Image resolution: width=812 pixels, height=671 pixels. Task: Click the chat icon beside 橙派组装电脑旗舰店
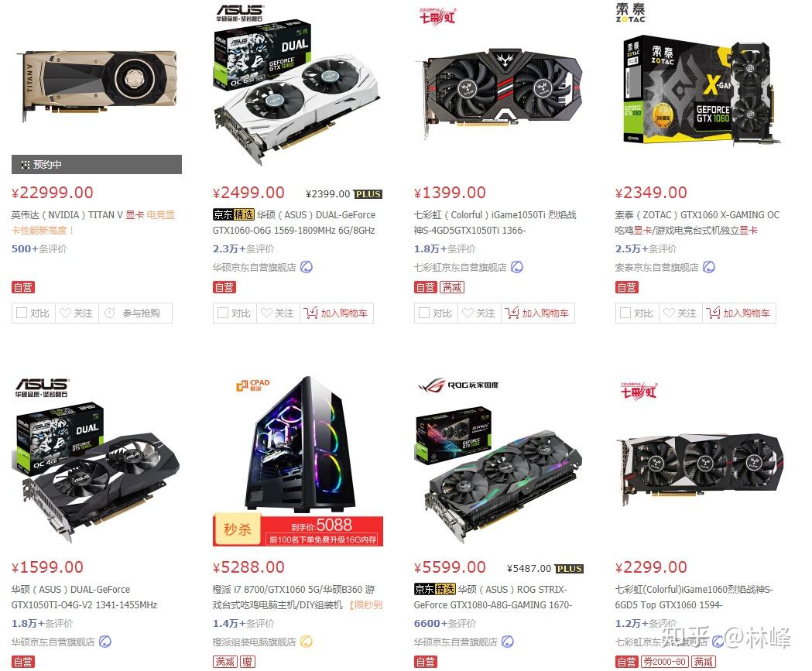click(307, 642)
